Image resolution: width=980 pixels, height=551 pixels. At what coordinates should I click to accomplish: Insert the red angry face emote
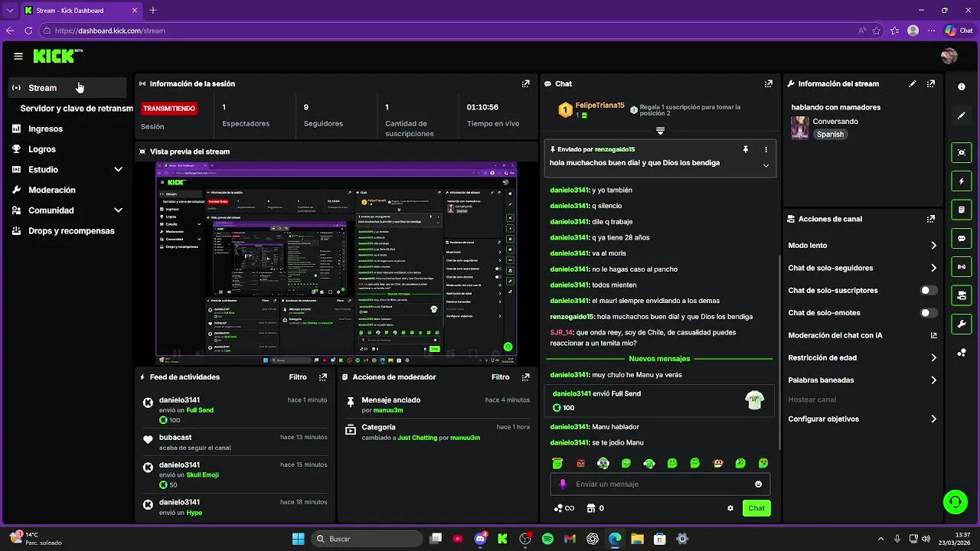[x=580, y=463]
